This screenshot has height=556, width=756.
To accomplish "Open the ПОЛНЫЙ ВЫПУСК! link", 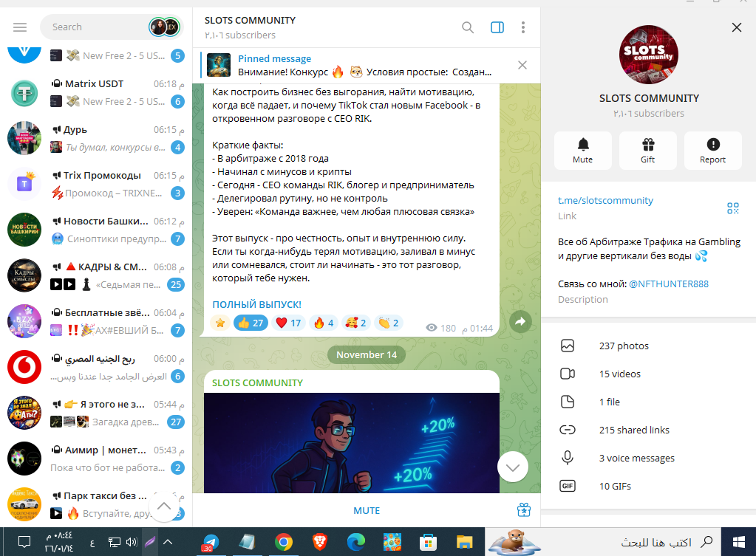I will point(256,304).
